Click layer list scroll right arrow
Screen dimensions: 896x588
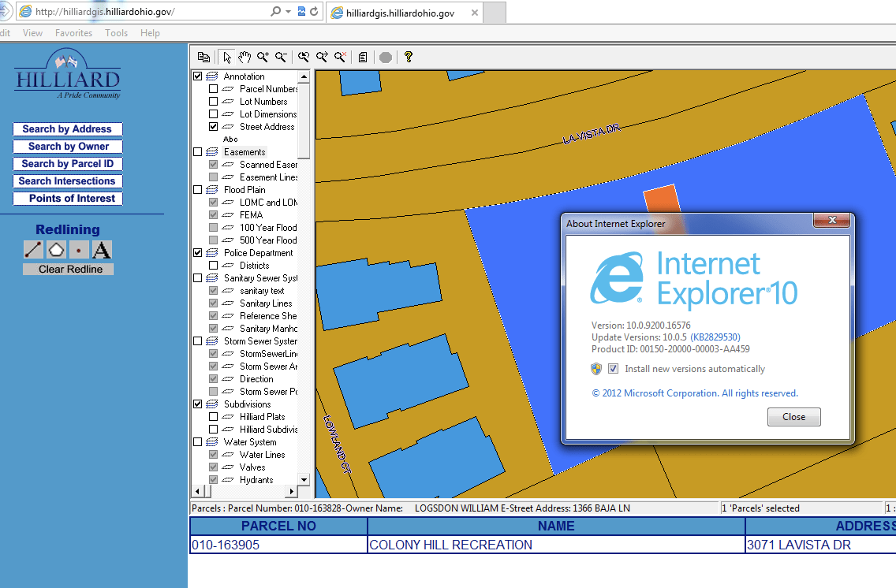click(x=291, y=491)
